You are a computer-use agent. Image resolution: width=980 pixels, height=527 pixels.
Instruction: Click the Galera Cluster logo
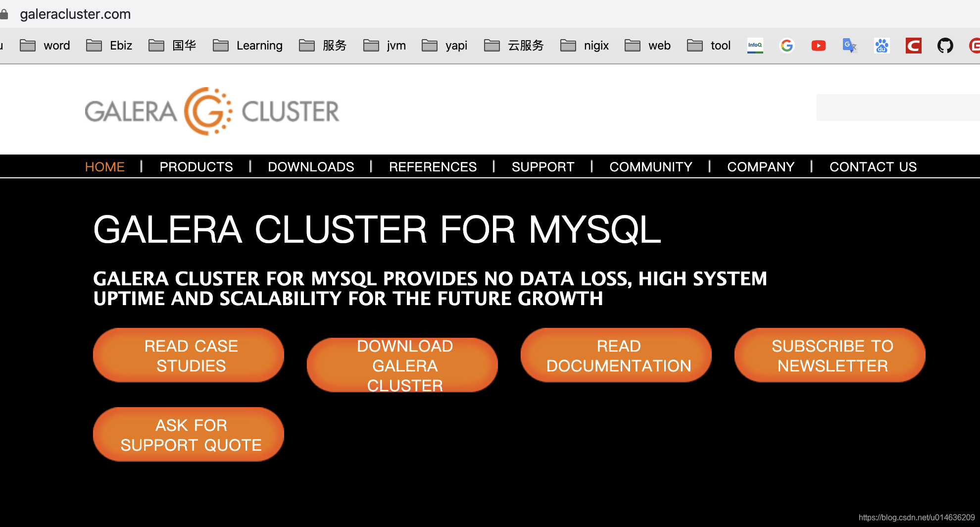tap(212, 111)
